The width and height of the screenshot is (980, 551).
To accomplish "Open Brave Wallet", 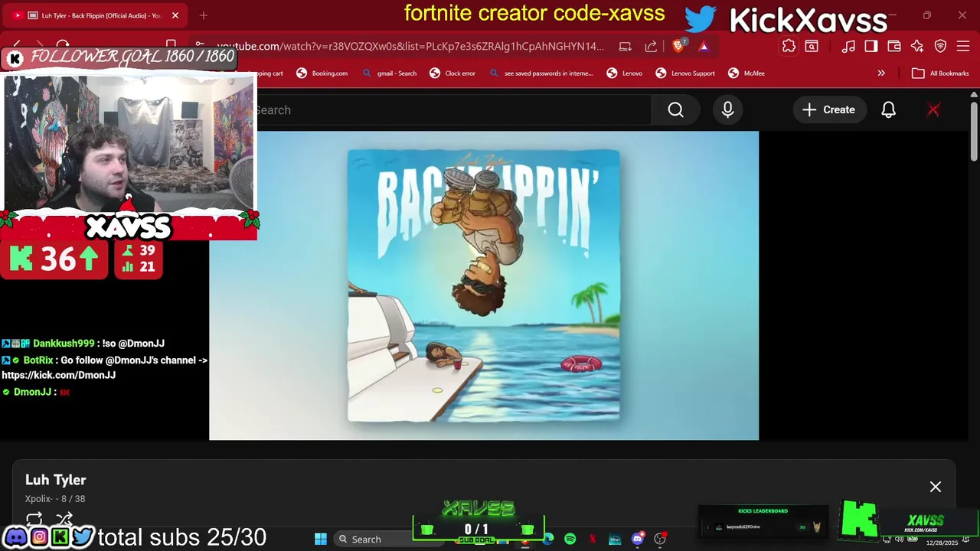I will (893, 46).
